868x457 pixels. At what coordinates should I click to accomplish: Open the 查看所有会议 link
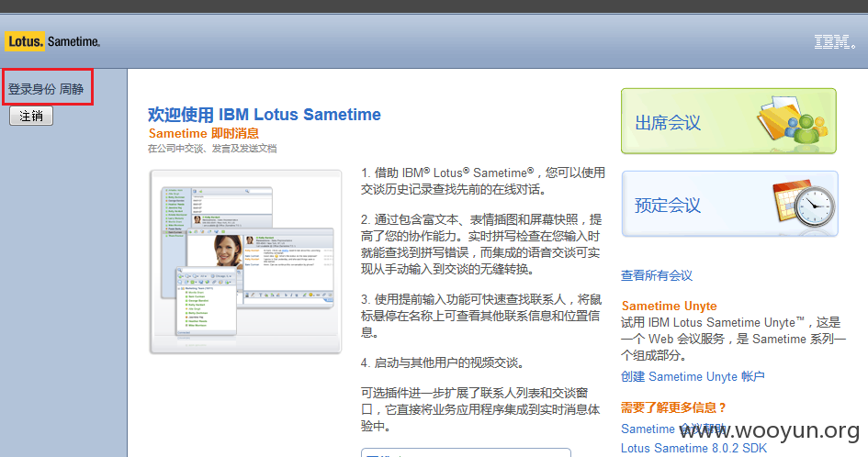click(x=657, y=275)
